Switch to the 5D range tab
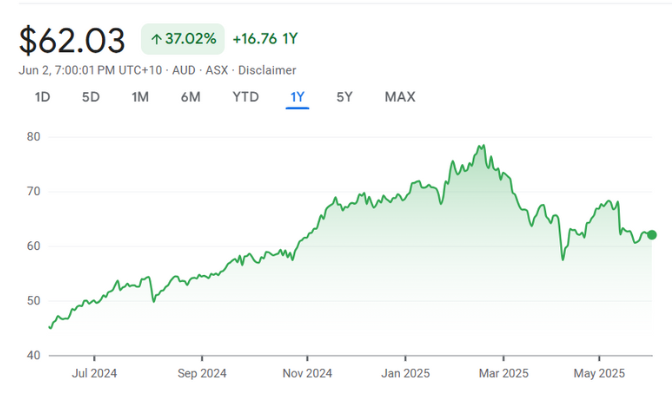 click(91, 97)
